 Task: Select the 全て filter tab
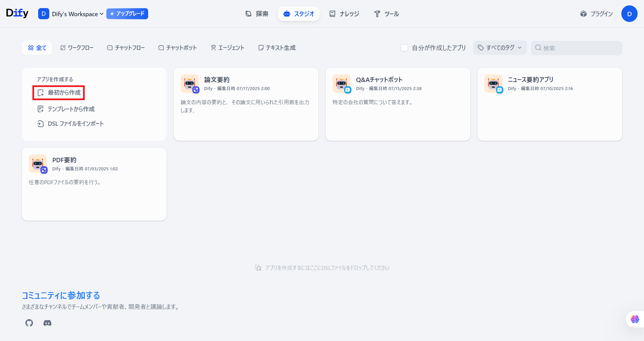pos(37,48)
